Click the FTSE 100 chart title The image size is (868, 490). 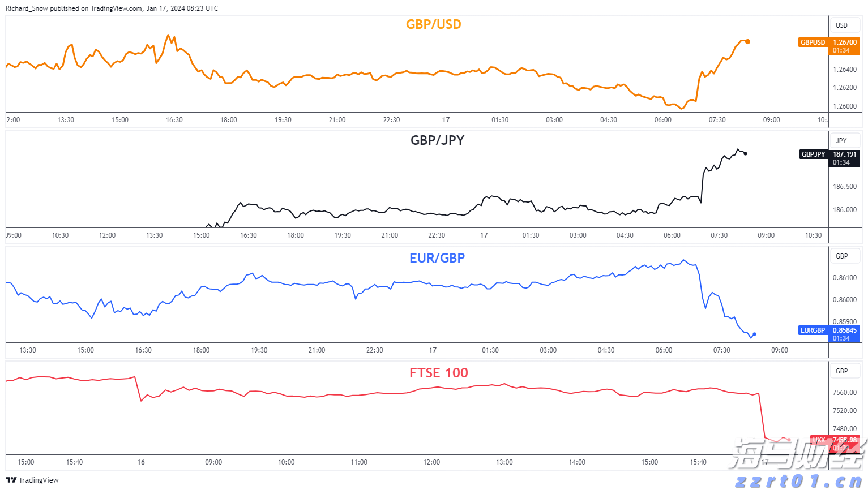coord(439,373)
